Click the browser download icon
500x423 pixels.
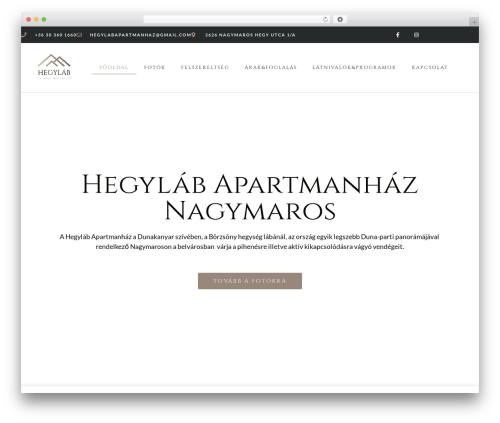[340, 19]
